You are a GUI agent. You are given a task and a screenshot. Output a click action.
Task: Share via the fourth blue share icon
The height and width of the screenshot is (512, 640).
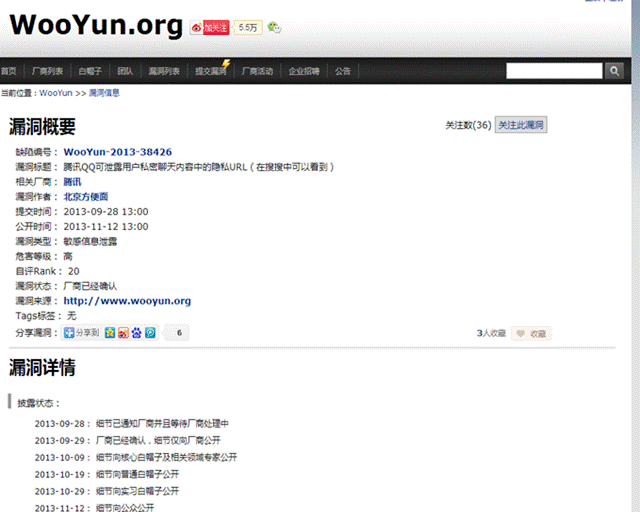(x=150, y=333)
